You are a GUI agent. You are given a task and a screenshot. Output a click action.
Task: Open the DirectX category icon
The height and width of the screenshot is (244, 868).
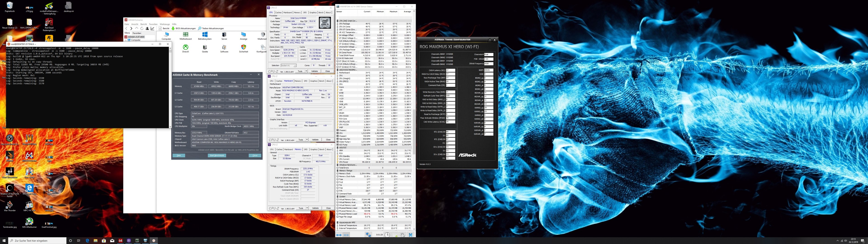tap(186, 49)
